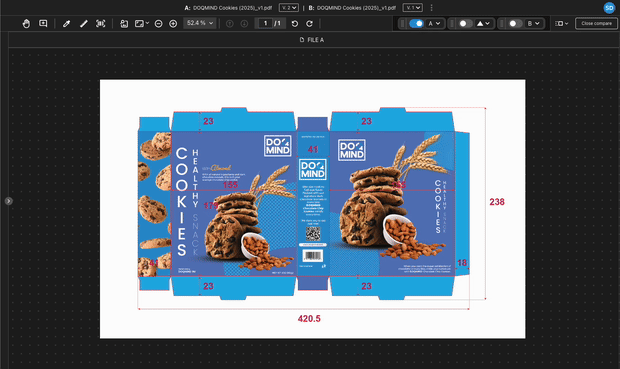Open the fit view image icon
Viewport: 620px width, 369px height.
(x=139, y=24)
